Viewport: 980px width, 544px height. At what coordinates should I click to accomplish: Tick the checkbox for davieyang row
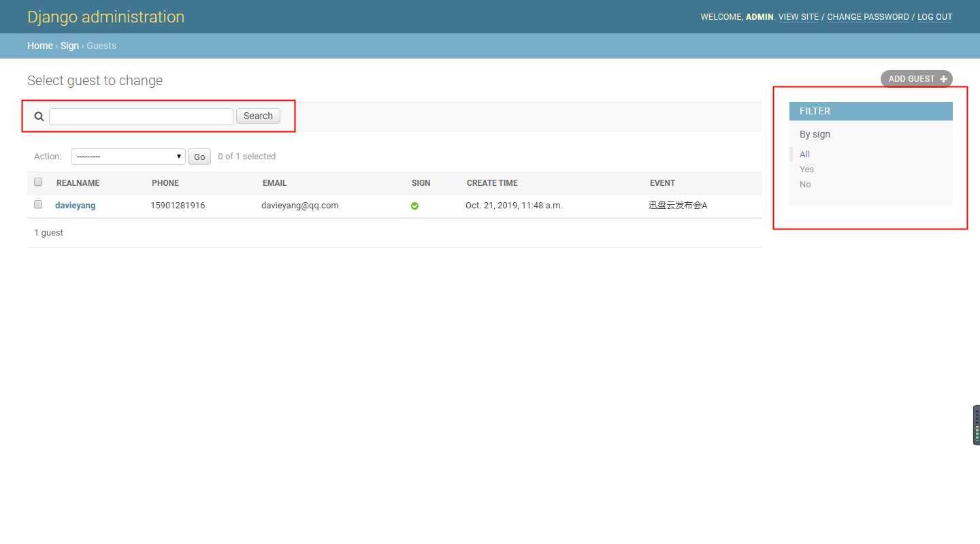coord(38,204)
